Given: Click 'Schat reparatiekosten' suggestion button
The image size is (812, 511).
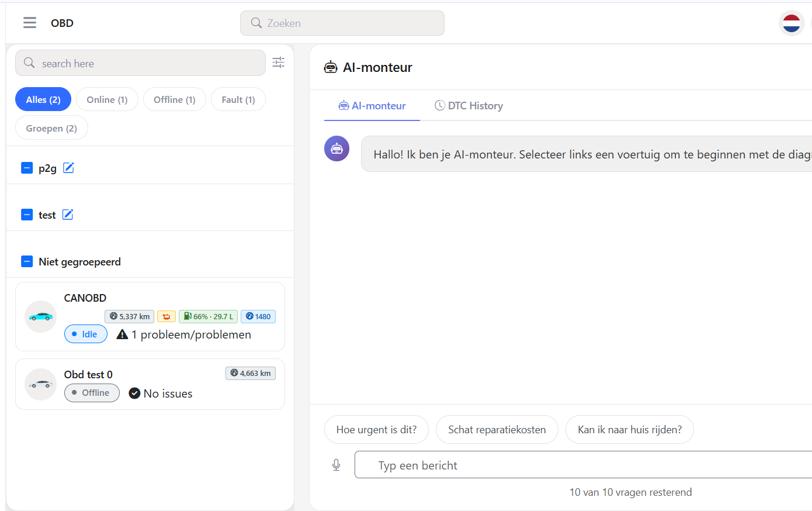Looking at the screenshot, I should [x=497, y=430].
